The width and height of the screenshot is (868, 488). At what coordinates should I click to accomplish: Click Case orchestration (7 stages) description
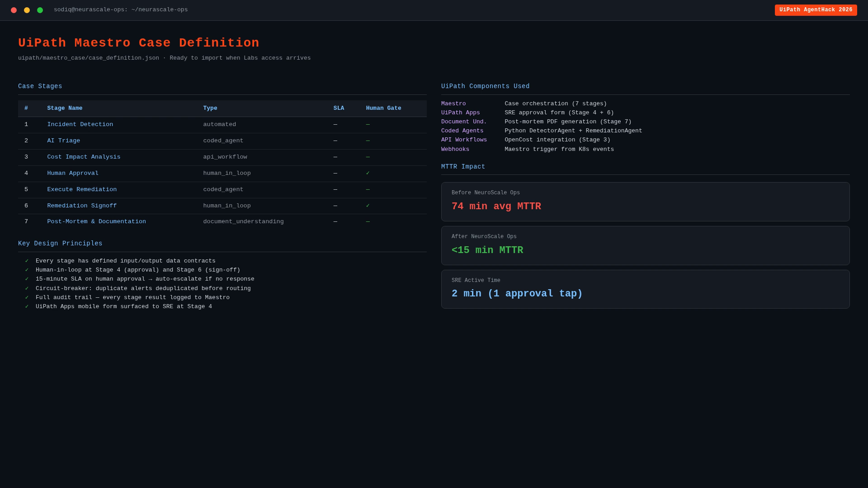556,104
